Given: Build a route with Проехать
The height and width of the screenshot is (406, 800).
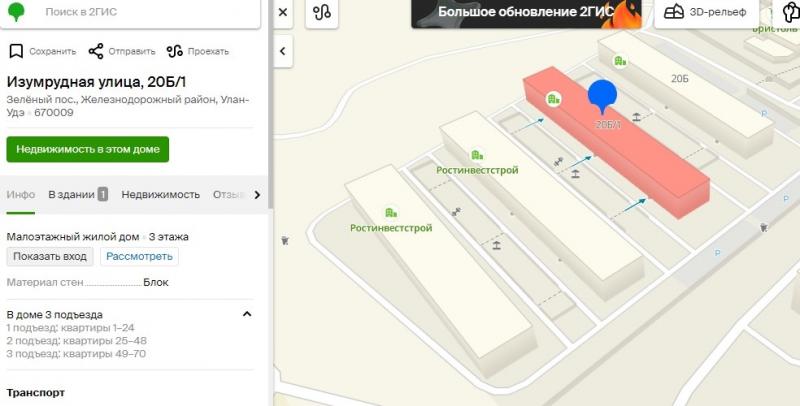Looking at the screenshot, I should [x=197, y=52].
